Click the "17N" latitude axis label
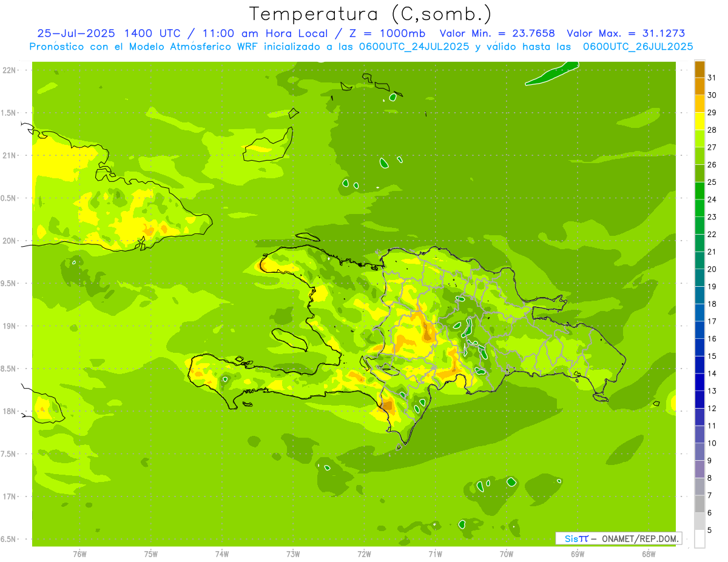728x562 pixels. point(9,497)
